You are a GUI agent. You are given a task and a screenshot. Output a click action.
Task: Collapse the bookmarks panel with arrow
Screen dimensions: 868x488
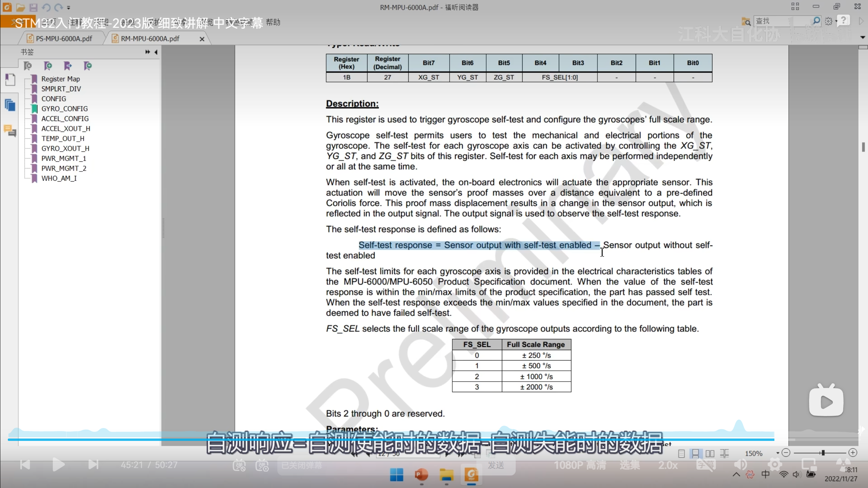(156, 52)
